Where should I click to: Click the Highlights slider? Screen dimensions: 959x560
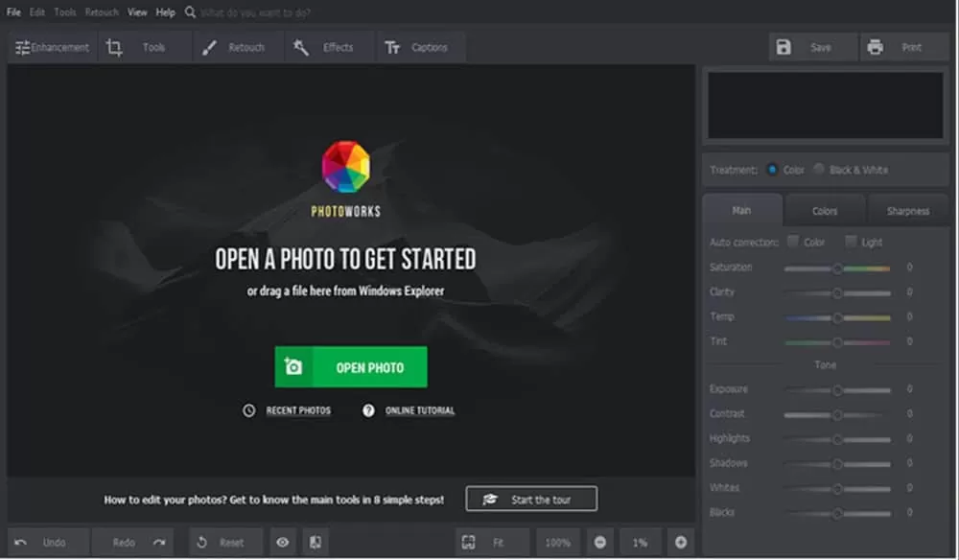(x=837, y=439)
